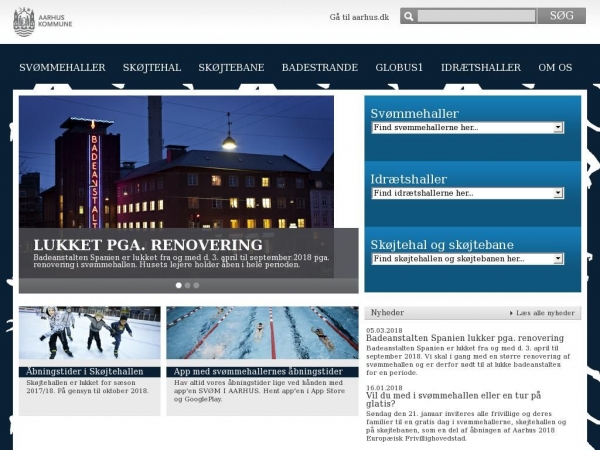The height and width of the screenshot is (450, 600).
Task: Click the swimming pool lanes thumbnail
Action: [x=262, y=335]
